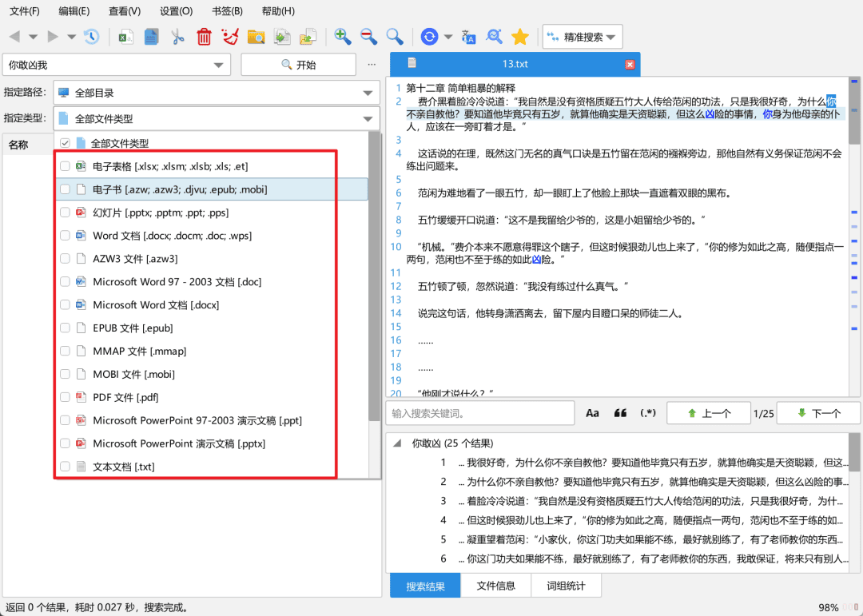The image size is (863, 616).
Task: Open the 书签(B) menu
Action: pos(227,11)
